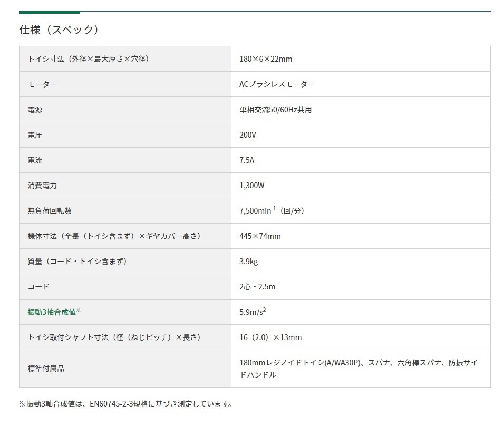Select the EN60745-2-3 footnote text

[x=126, y=404]
